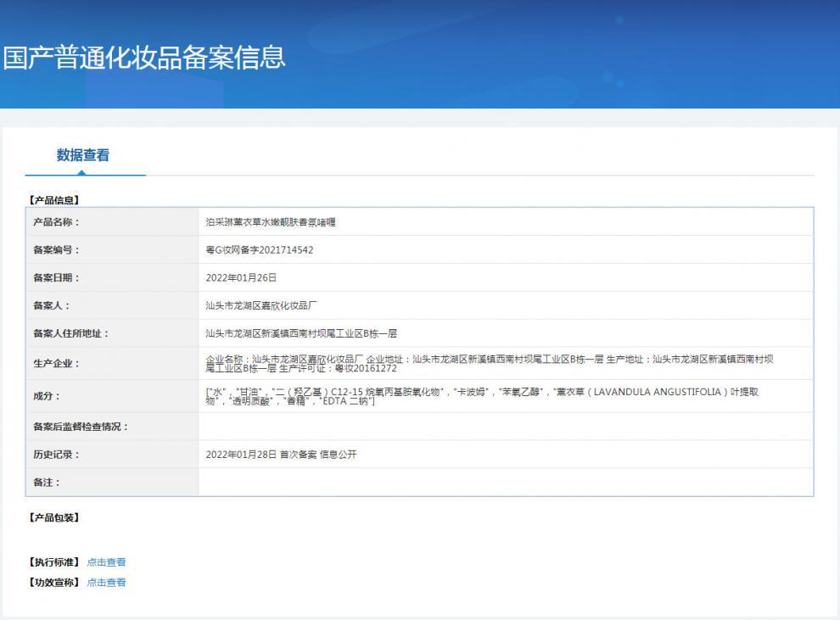840x620 pixels.
Task: Select product name 泊采琳薰衣草水嫩靓肤香氛啫喱
Action: (x=271, y=222)
